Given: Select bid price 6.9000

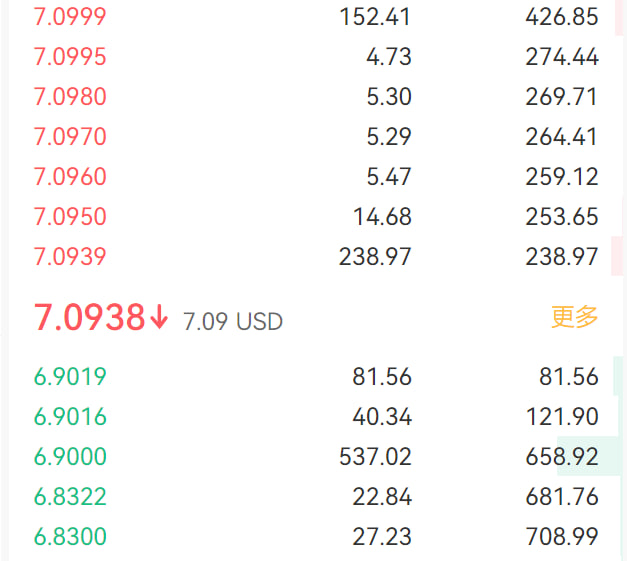Looking at the screenshot, I should tap(70, 457).
